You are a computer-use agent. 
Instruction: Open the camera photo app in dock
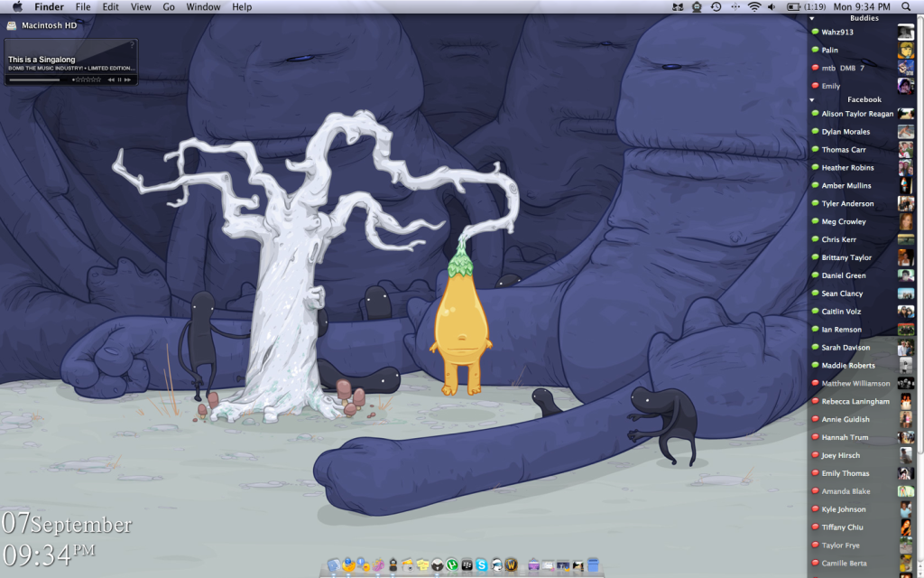pyautogui.click(x=407, y=565)
